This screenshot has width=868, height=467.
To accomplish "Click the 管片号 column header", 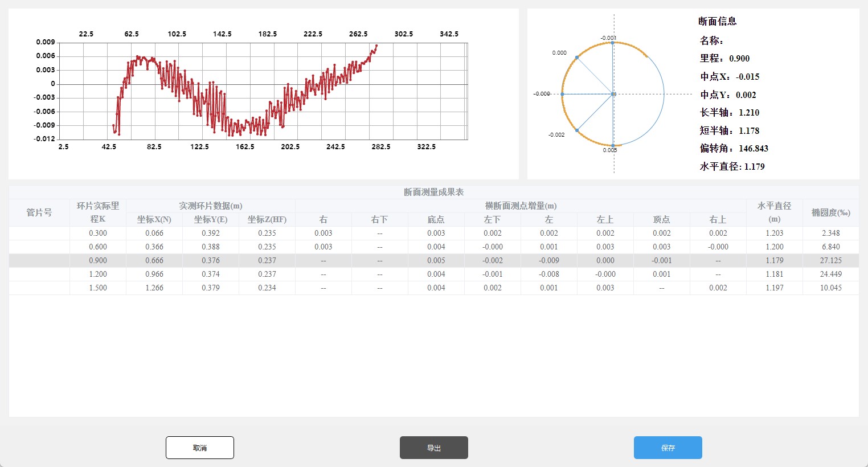I will tap(39, 212).
